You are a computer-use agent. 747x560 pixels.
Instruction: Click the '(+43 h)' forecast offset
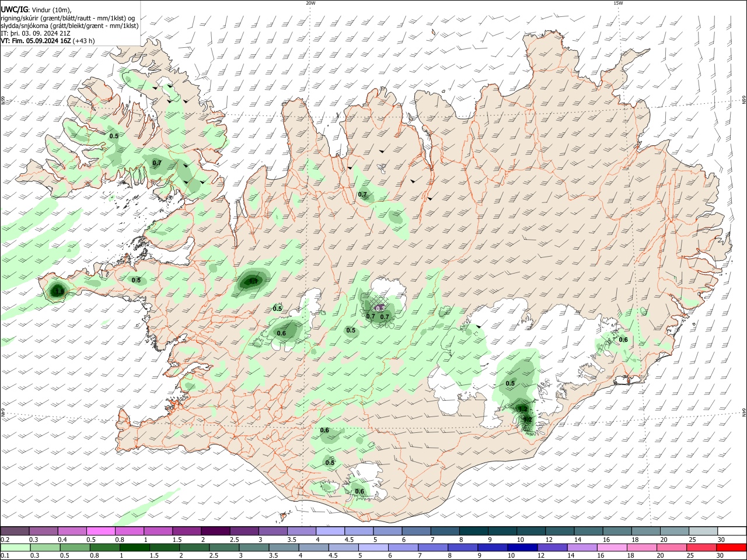click(x=84, y=41)
